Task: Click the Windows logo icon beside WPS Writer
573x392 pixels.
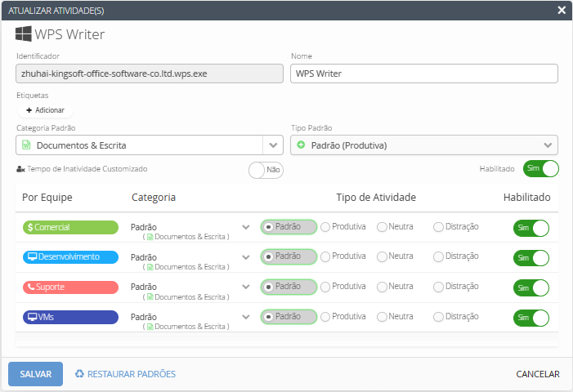Action: [24, 33]
